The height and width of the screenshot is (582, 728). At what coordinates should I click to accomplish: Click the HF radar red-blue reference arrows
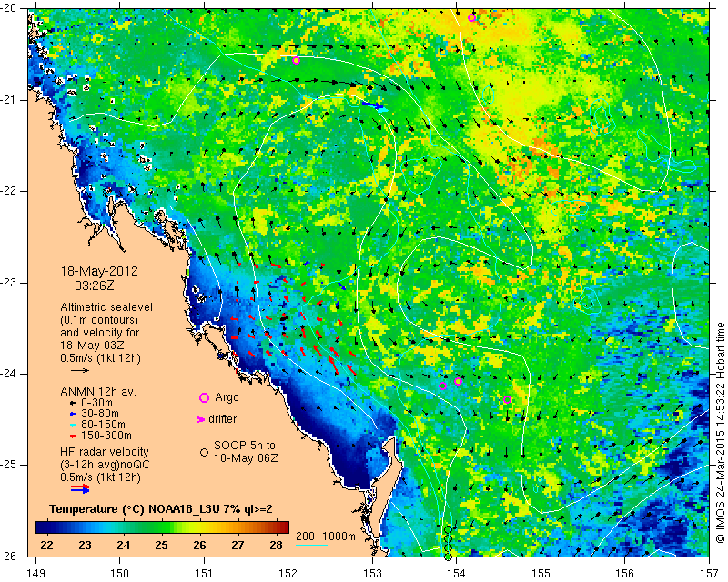[x=80, y=488]
